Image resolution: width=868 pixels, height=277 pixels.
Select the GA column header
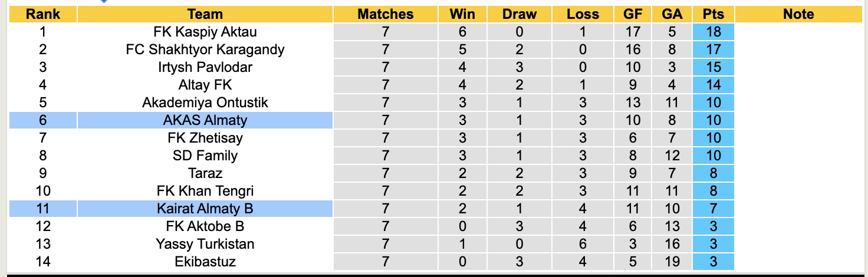point(672,14)
